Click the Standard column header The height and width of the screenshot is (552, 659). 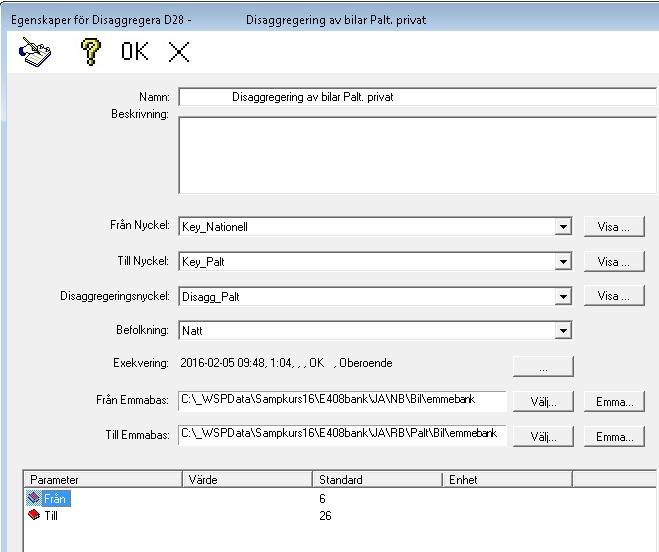[377, 479]
